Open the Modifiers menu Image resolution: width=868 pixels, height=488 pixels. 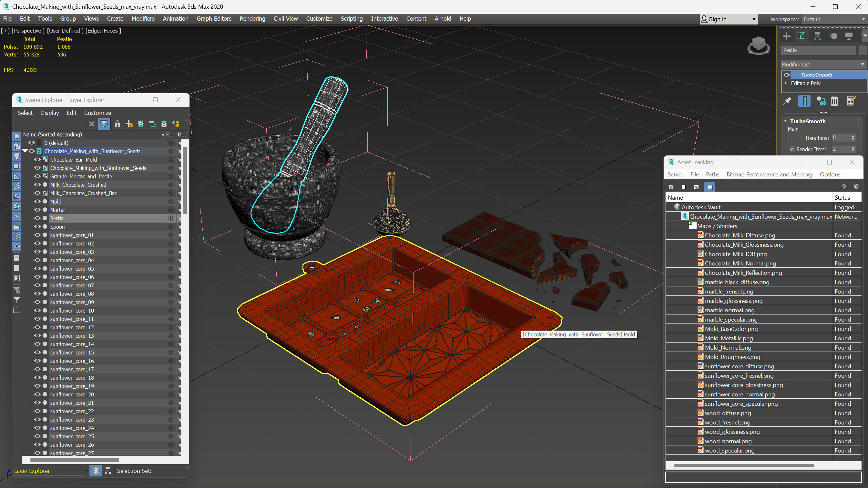pos(143,18)
